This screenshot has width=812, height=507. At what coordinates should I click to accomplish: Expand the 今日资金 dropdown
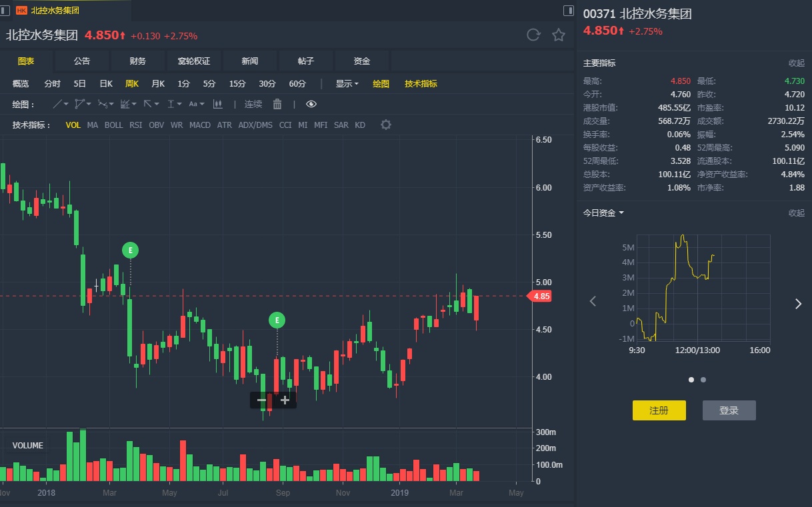[x=603, y=213]
